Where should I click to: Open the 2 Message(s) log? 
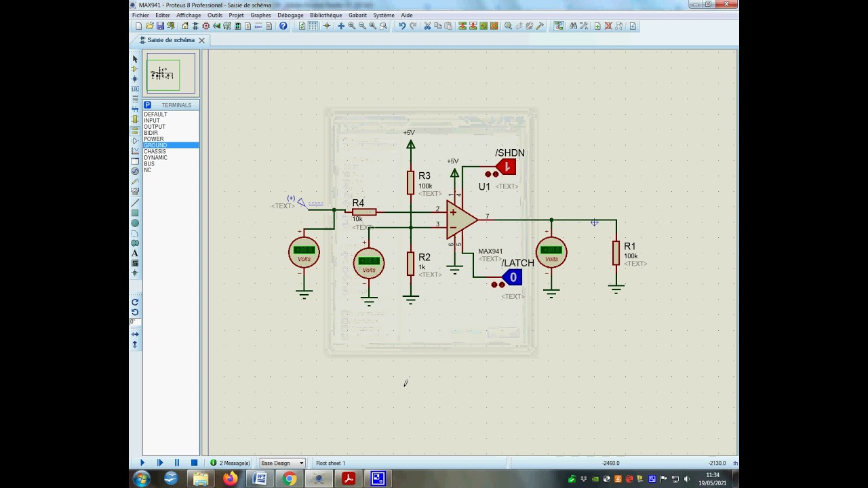231,463
